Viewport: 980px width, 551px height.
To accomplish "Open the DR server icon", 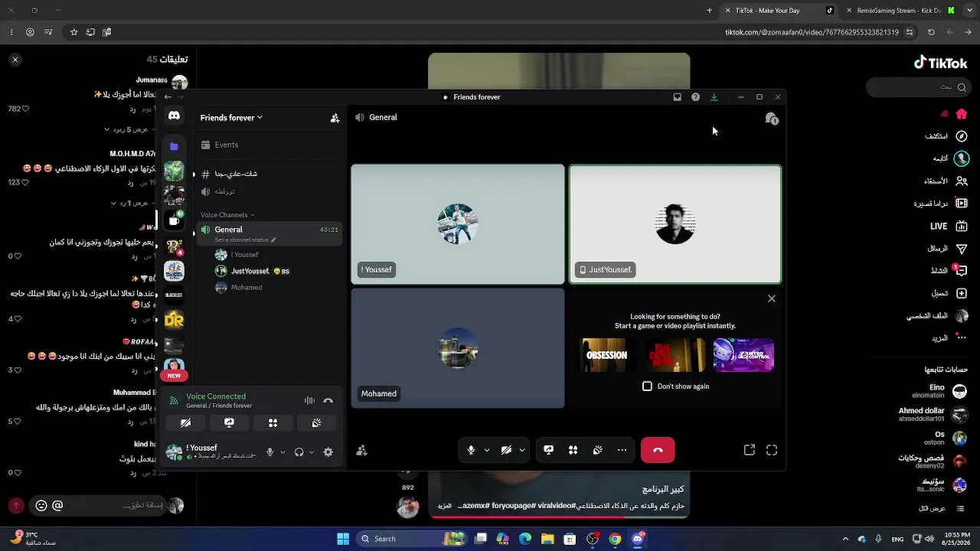I will (174, 320).
